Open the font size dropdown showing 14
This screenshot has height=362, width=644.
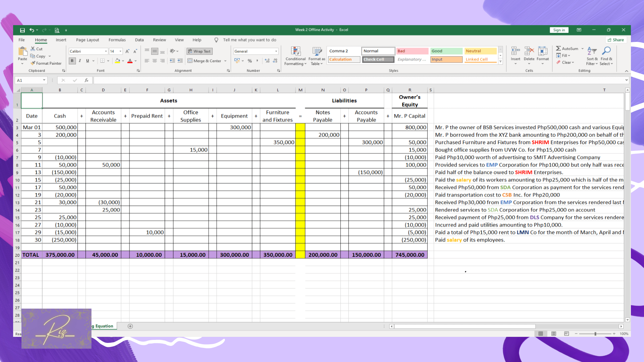[x=120, y=51]
